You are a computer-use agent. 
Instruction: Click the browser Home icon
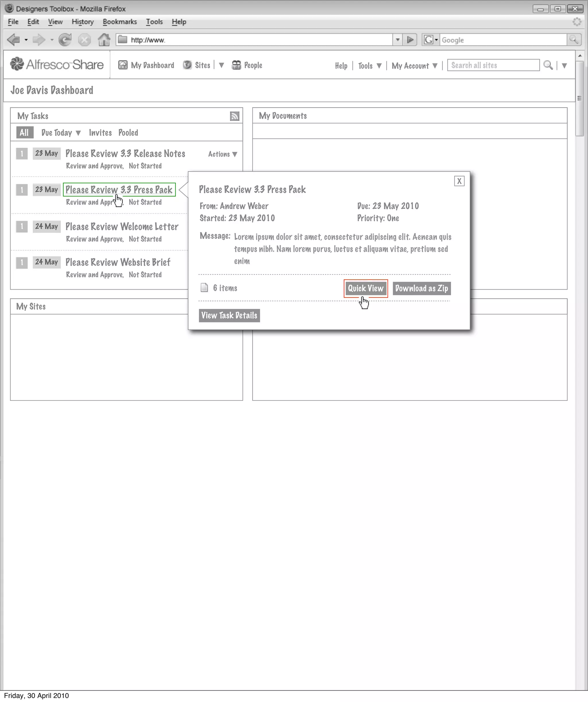tap(104, 40)
